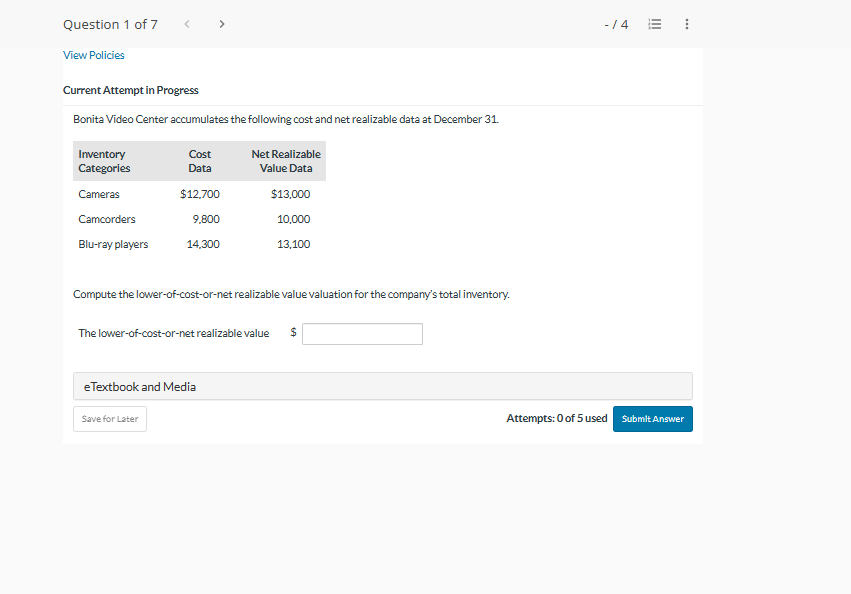Click inside the answer input field
Viewport: 851px width, 594px height.
(x=362, y=333)
